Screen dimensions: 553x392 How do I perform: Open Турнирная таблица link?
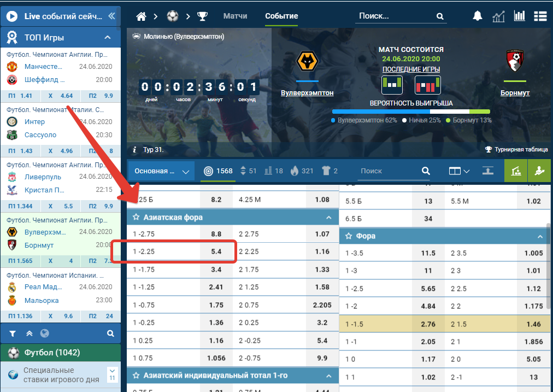coord(517,150)
